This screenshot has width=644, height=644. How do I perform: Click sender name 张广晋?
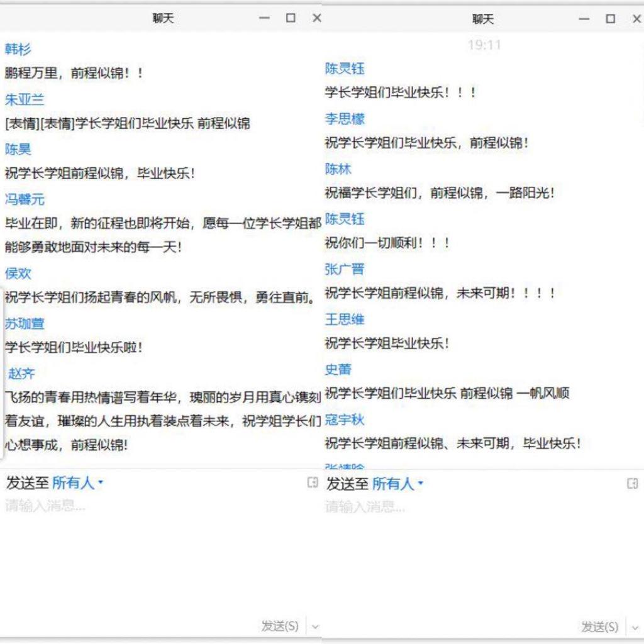344,269
